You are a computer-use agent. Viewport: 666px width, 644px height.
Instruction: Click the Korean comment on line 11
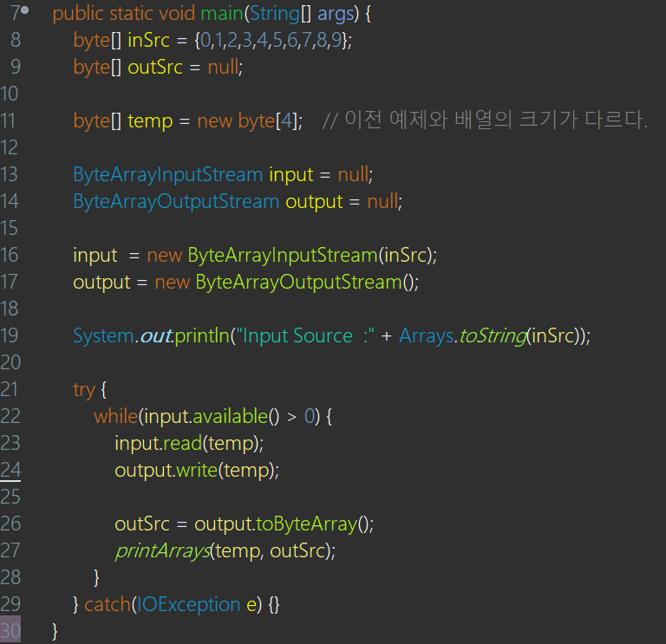485,120
